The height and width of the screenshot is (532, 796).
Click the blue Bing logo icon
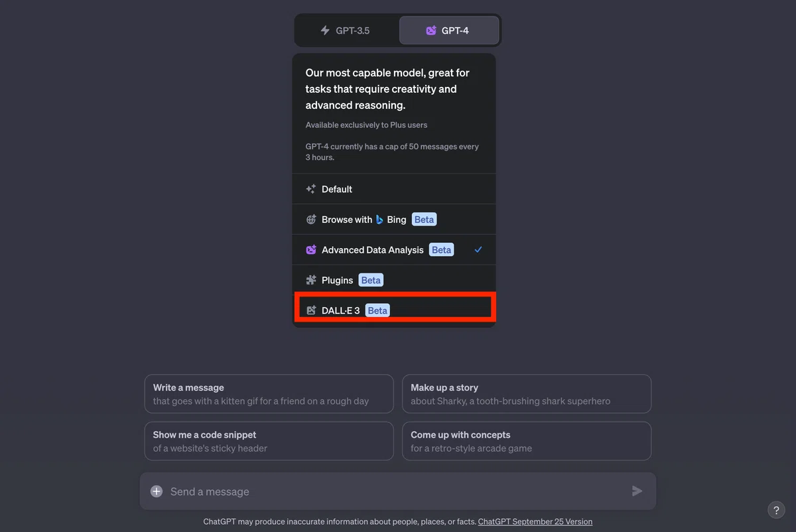click(x=379, y=220)
